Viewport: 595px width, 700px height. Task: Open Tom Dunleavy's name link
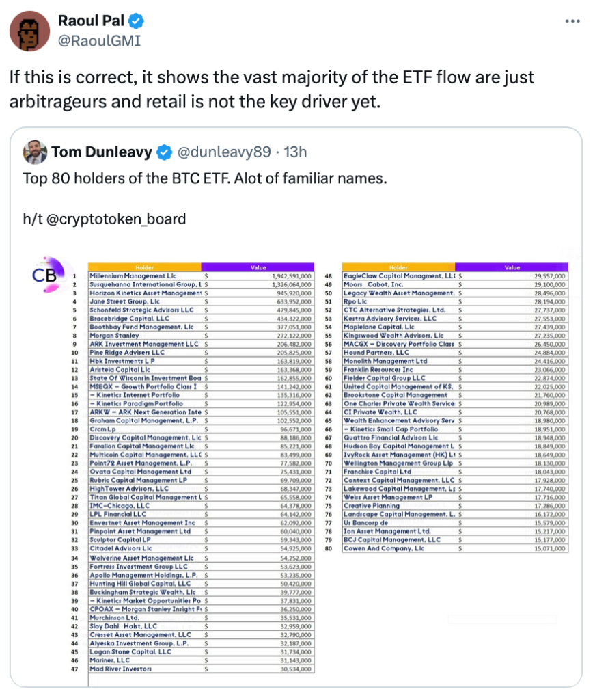[102, 152]
